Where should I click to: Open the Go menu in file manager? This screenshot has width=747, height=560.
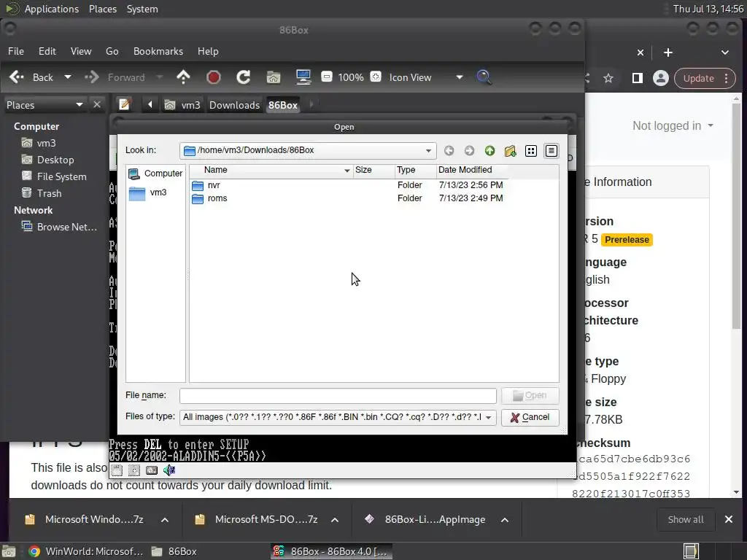pos(112,52)
